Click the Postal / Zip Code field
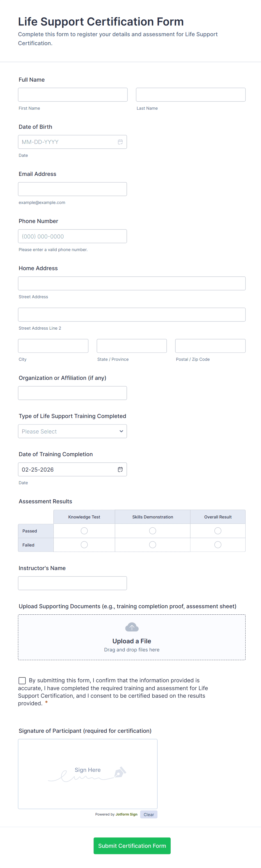 click(x=210, y=346)
